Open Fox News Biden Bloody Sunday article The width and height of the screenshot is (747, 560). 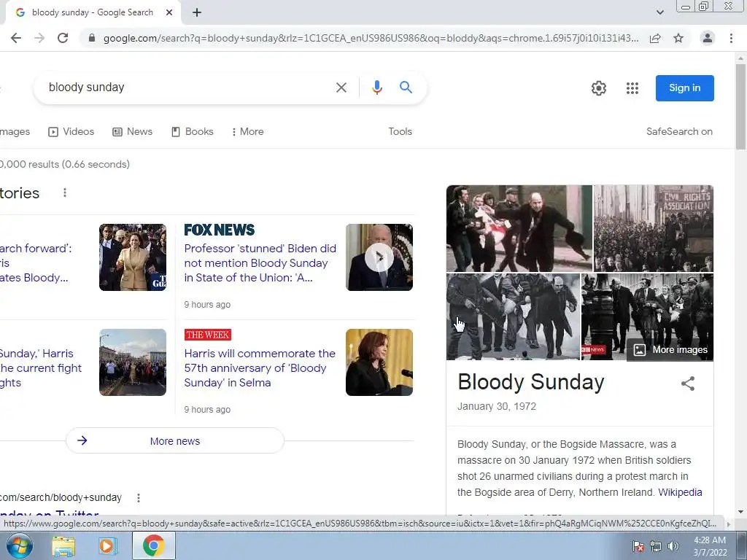tap(260, 262)
